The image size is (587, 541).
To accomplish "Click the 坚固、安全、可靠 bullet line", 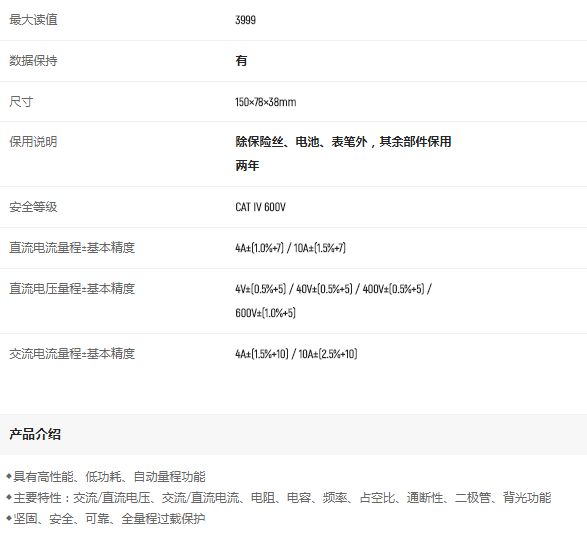I will pyautogui.click(x=106, y=519).
